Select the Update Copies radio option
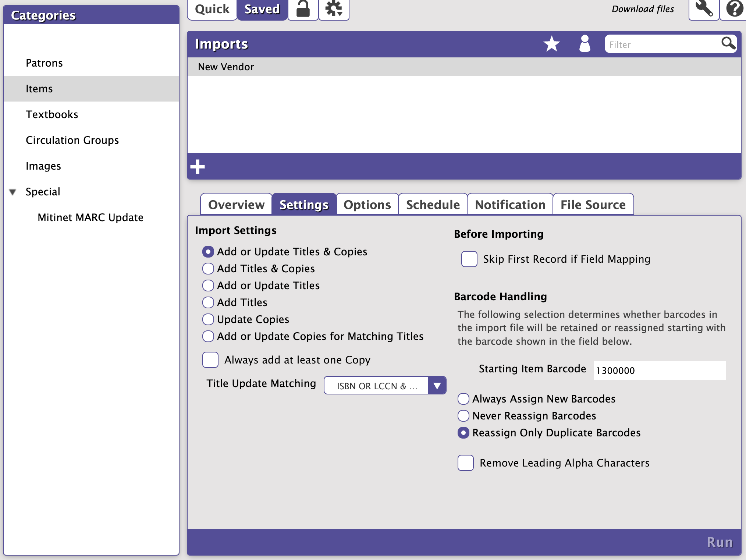This screenshot has height=560, width=746. 208,319
